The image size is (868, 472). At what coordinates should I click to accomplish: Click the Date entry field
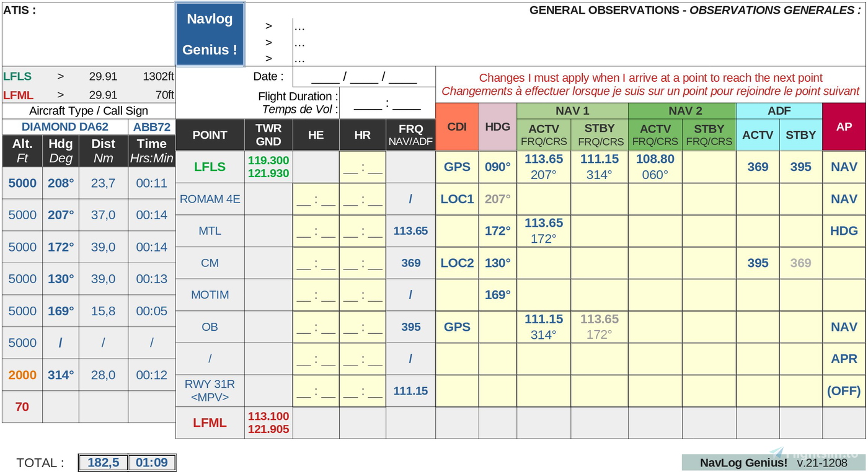point(364,77)
